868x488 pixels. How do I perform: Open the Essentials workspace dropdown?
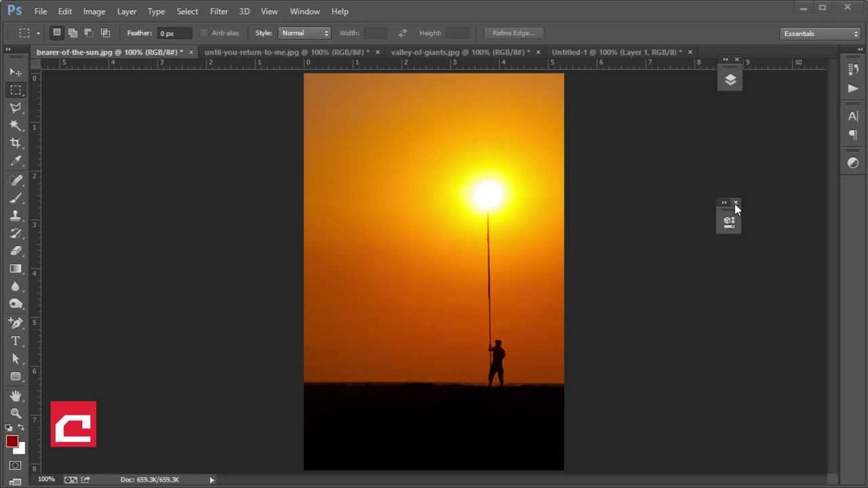(x=821, y=33)
